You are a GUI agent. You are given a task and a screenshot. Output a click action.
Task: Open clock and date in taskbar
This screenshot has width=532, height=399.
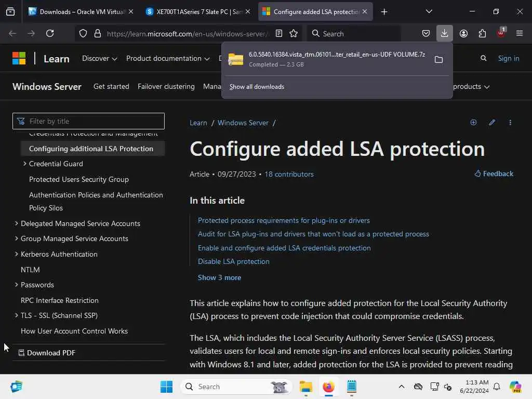pyautogui.click(x=474, y=387)
